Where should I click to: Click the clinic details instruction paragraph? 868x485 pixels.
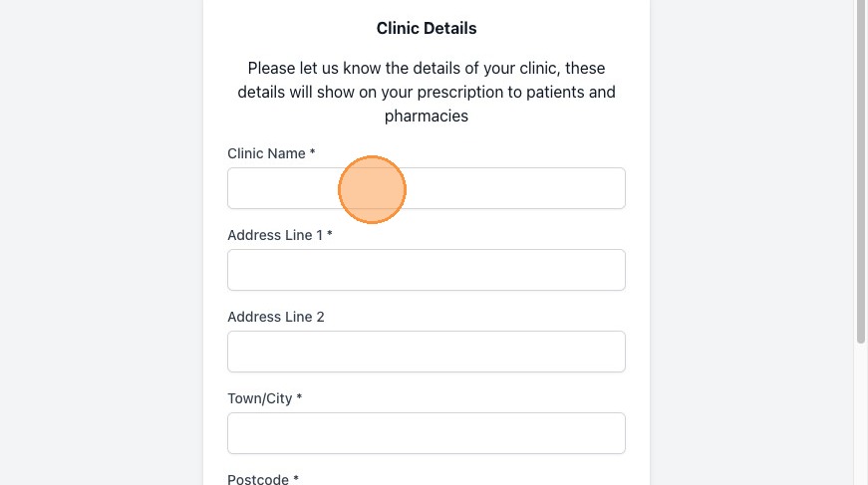click(x=427, y=92)
